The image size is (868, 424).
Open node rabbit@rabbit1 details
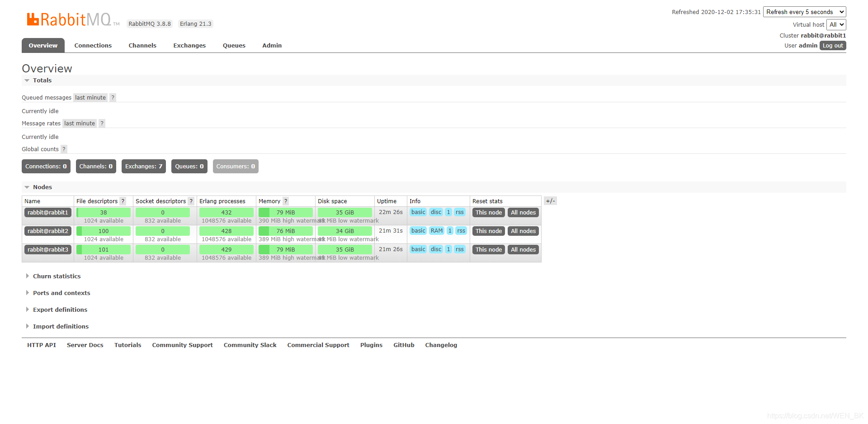click(48, 213)
